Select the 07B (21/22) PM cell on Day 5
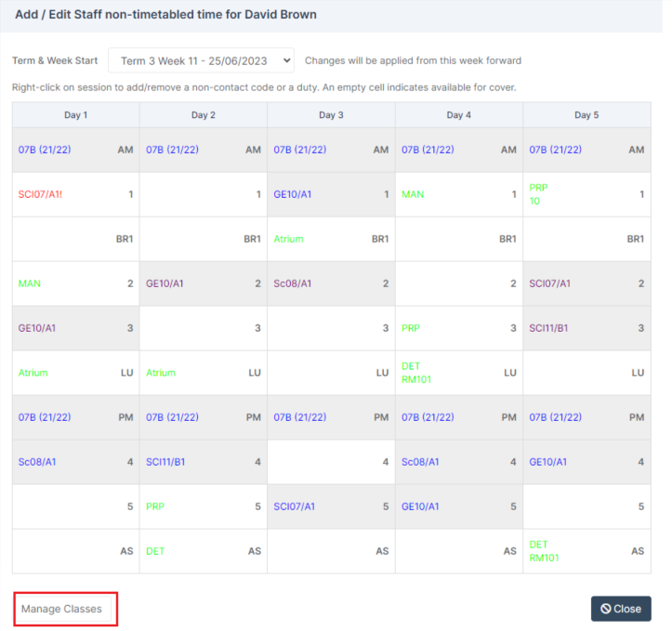Image resolution: width=672 pixels, height=631 pixels. coord(586,417)
